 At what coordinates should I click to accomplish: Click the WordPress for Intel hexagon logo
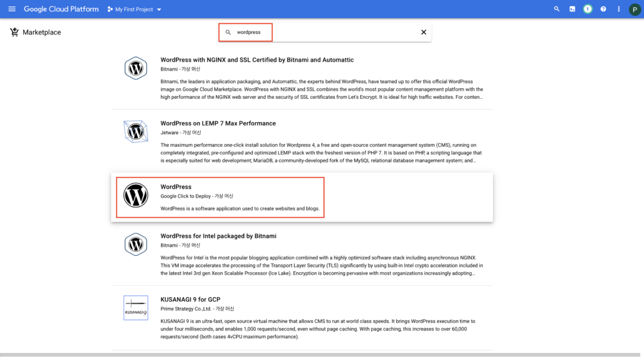[x=136, y=244]
